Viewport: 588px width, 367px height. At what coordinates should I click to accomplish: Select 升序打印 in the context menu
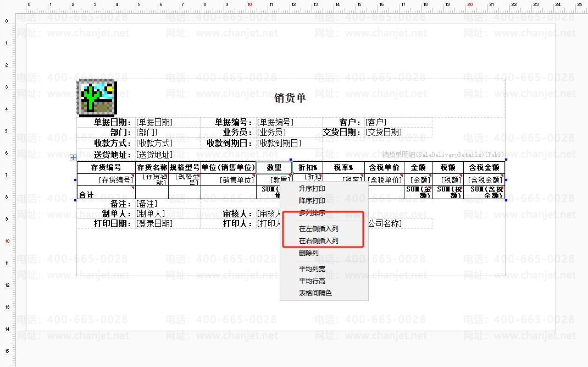[x=312, y=189]
